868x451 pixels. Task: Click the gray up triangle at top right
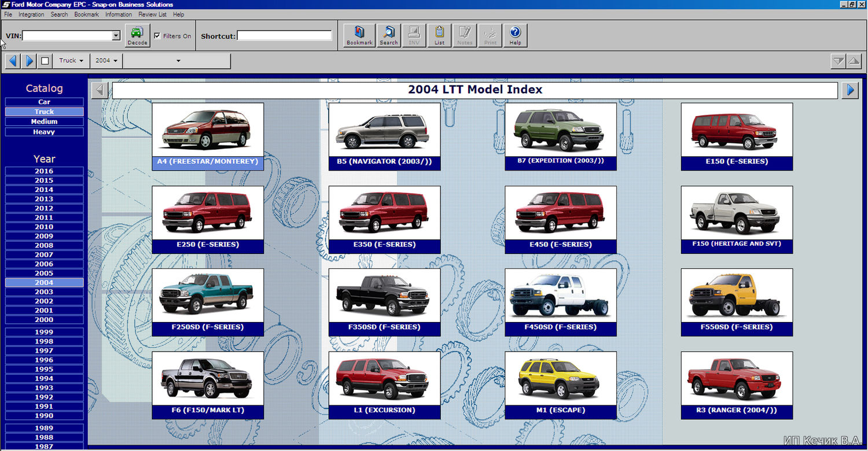(x=854, y=61)
